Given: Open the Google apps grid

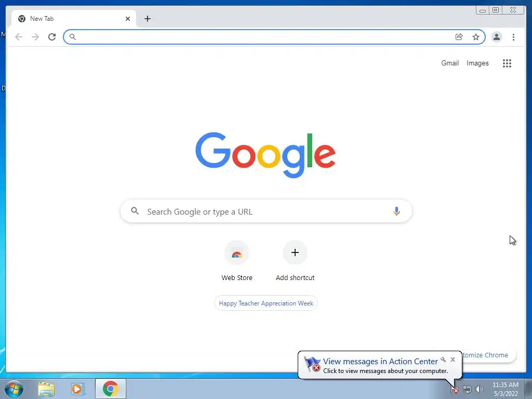Looking at the screenshot, I should pyautogui.click(x=507, y=63).
